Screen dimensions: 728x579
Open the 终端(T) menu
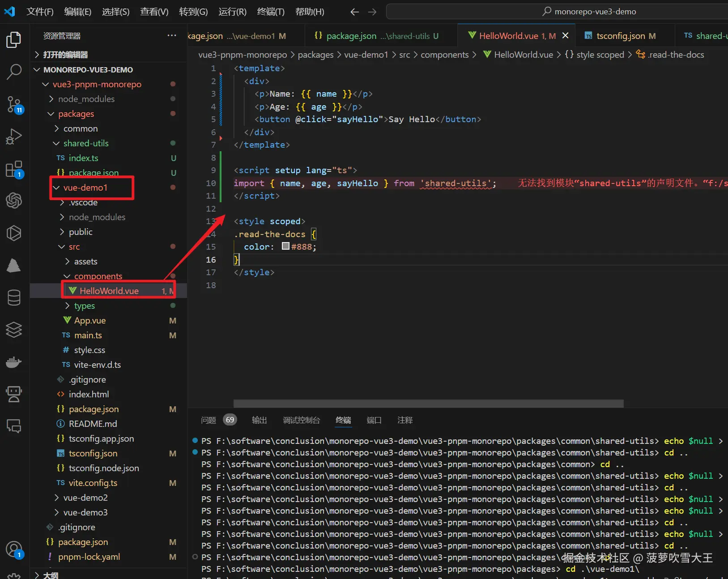point(271,12)
